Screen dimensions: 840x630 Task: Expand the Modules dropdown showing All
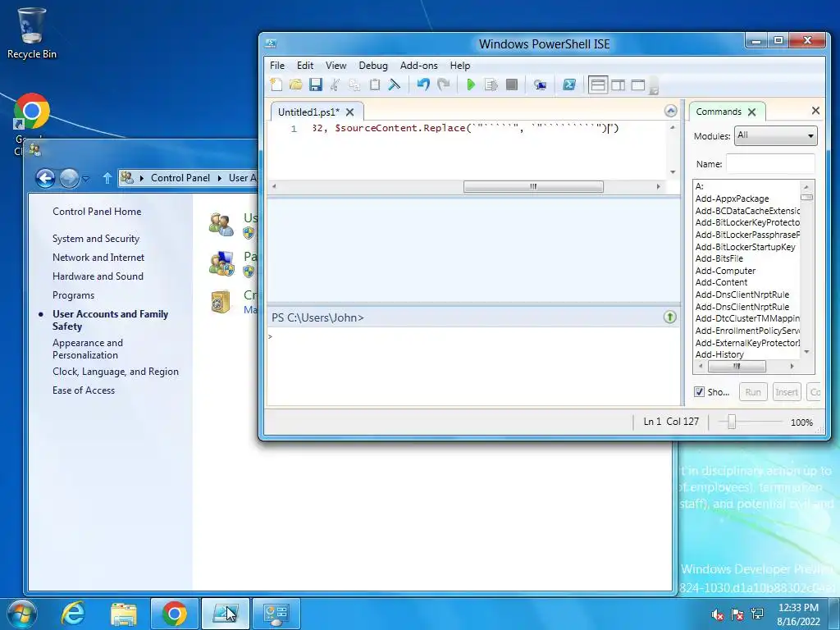[x=776, y=135]
